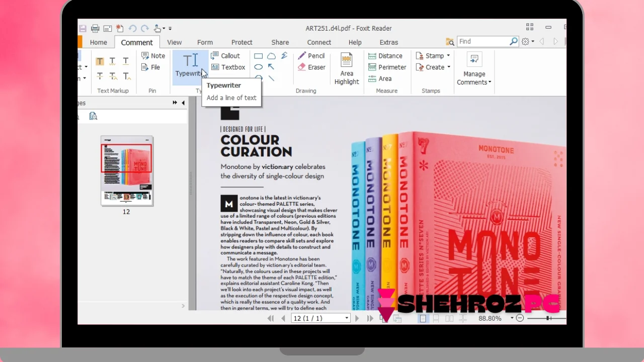
Task: Click the page thumbnail size icon in pages panel
Action: [93, 116]
